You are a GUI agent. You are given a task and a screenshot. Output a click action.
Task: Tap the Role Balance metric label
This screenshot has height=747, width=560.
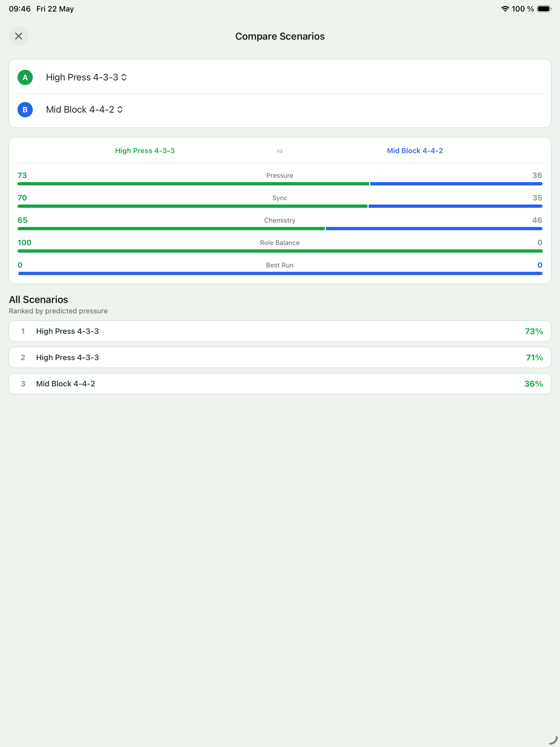[280, 243]
